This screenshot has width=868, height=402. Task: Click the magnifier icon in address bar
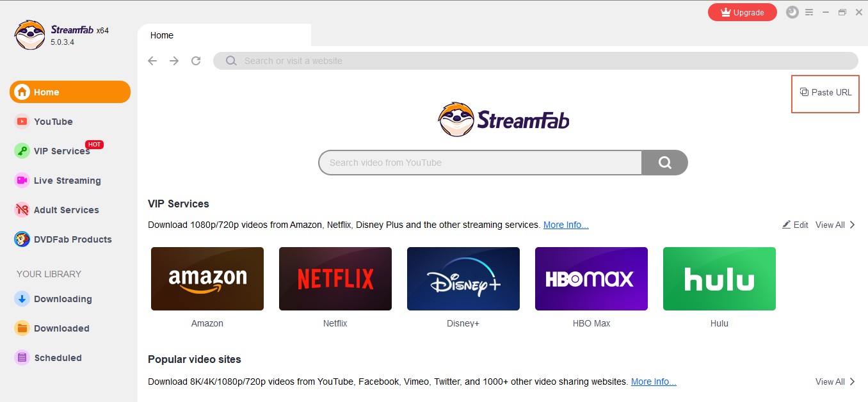[x=231, y=61]
